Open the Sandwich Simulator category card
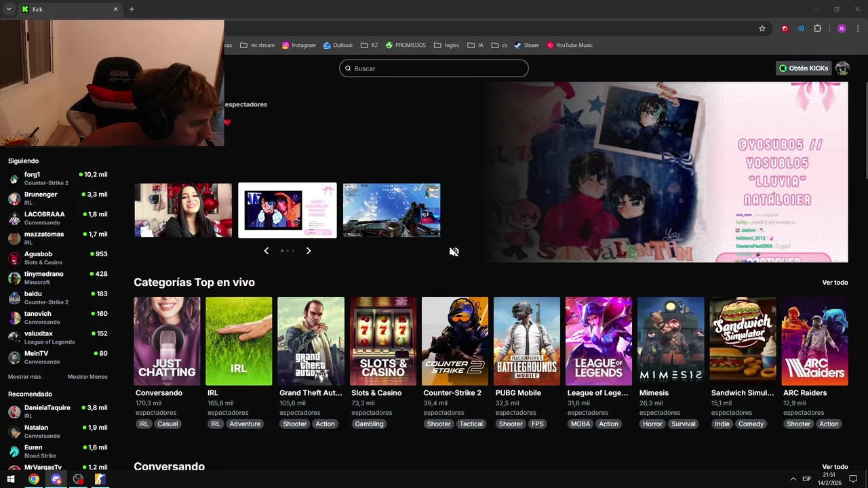The image size is (868, 488). (743, 341)
